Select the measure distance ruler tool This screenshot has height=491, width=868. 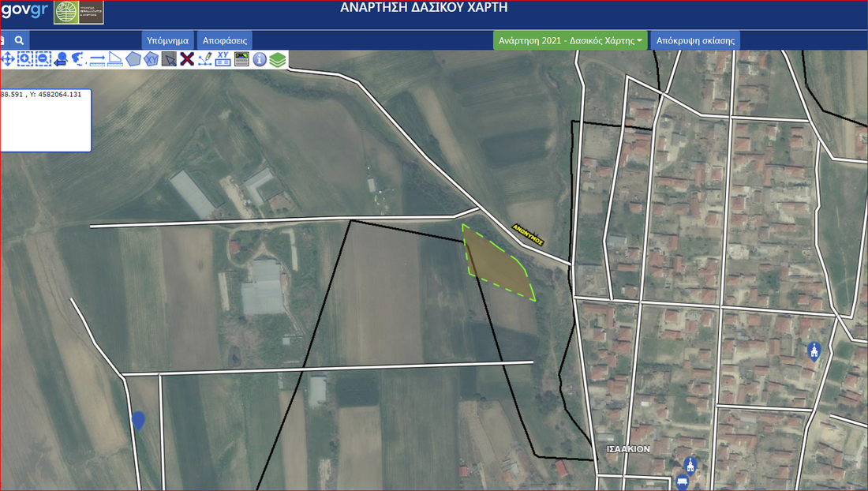point(97,59)
